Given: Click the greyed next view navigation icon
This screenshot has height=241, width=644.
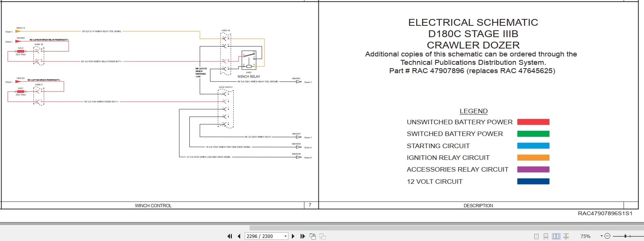Looking at the screenshot, I should (x=323, y=236).
